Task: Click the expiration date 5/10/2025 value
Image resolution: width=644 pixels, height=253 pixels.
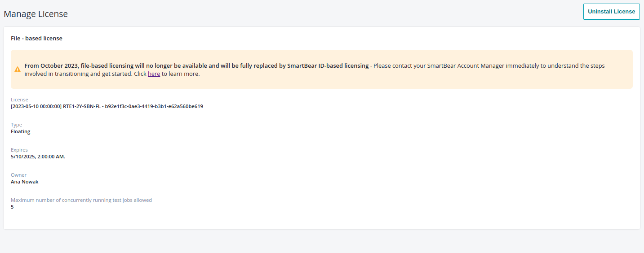Action: coord(38,157)
